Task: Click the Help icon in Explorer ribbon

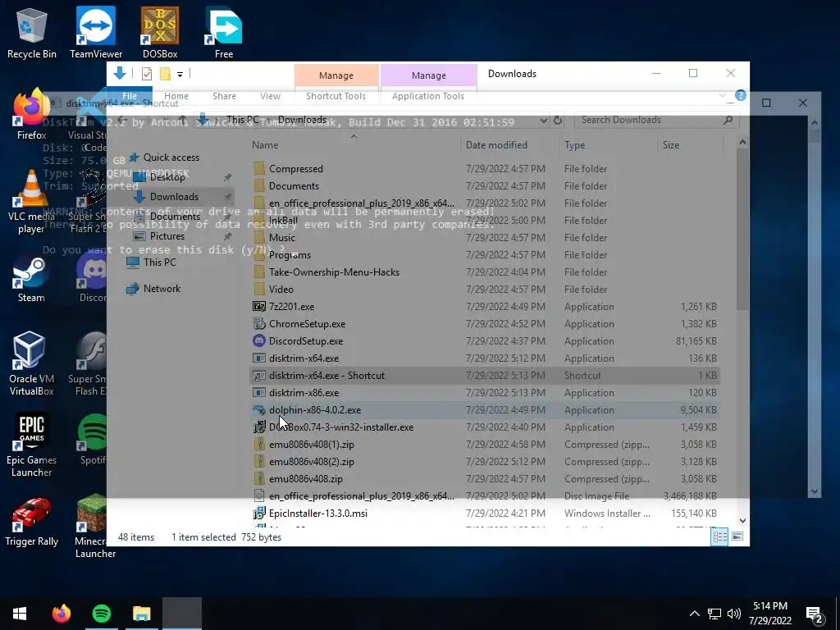Action: pos(741,95)
